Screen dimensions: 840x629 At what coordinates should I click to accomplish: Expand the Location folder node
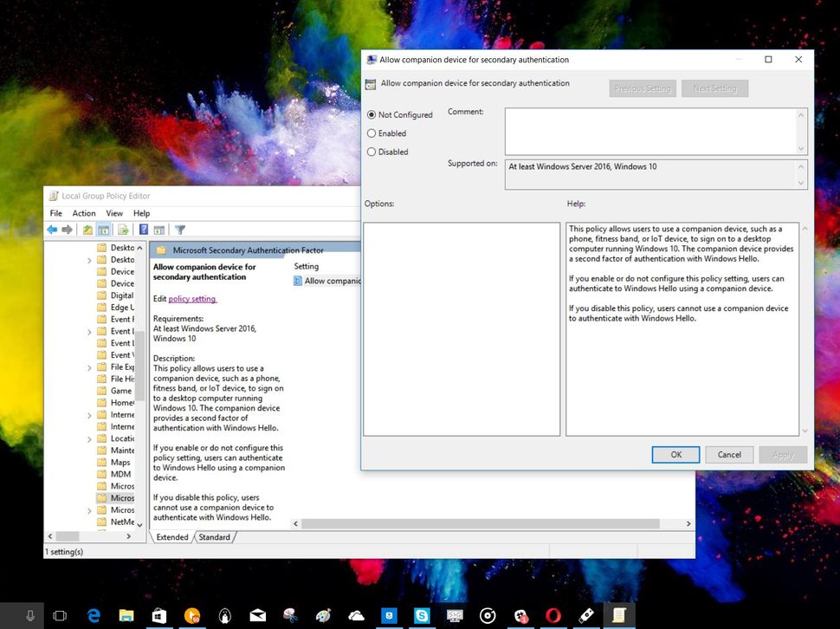[90, 438]
